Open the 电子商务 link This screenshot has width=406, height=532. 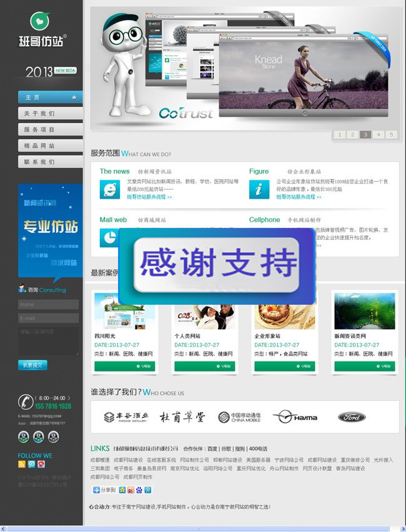click(x=123, y=468)
